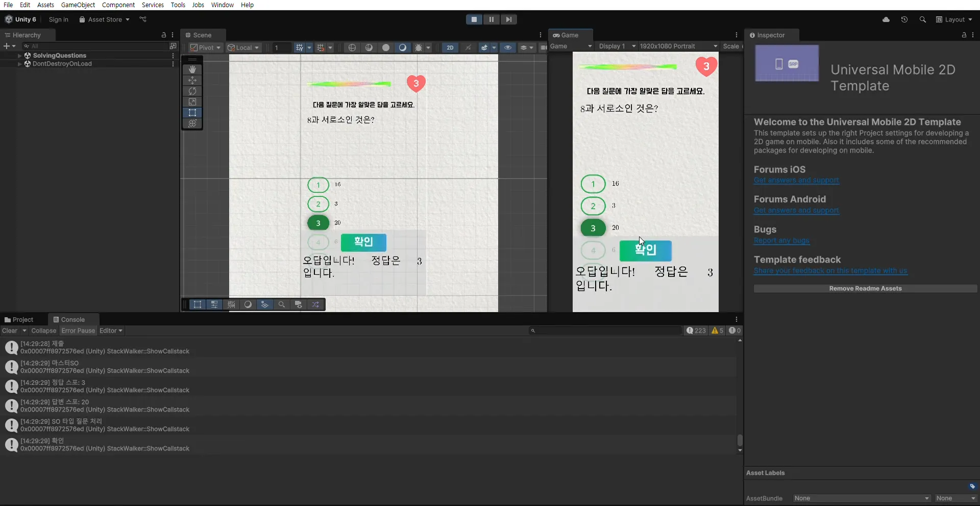Lock the Hierarchy panel
Viewport: 980px width, 506px height.
pyautogui.click(x=164, y=35)
